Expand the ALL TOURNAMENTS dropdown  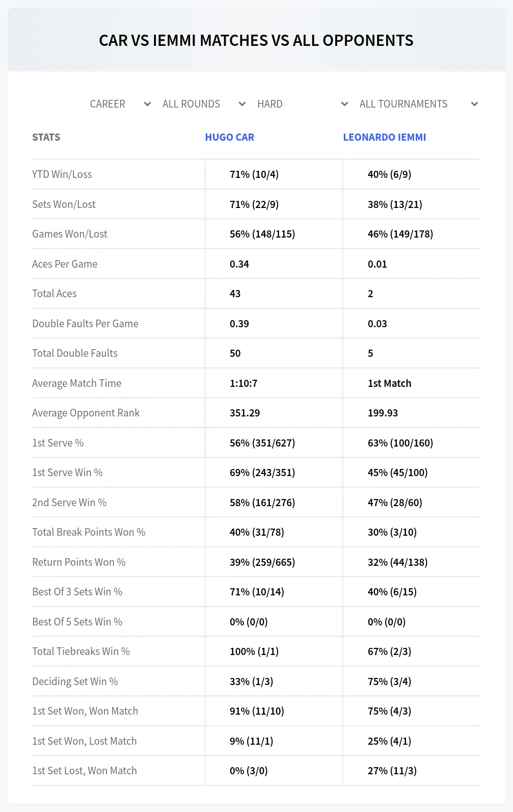(419, 104)
